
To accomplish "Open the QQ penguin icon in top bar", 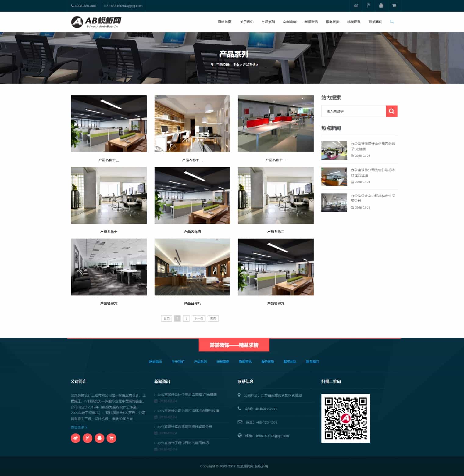I will (x=381, y=5).
